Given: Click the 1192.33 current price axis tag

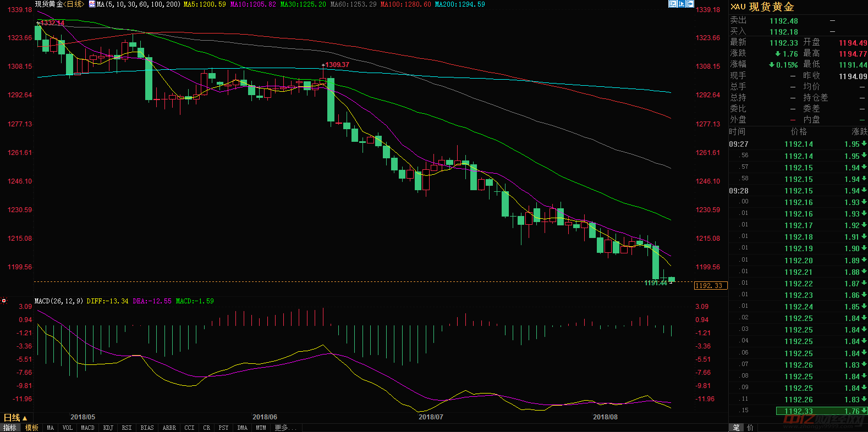Looking at the screenshot, I should click(711, 286).
